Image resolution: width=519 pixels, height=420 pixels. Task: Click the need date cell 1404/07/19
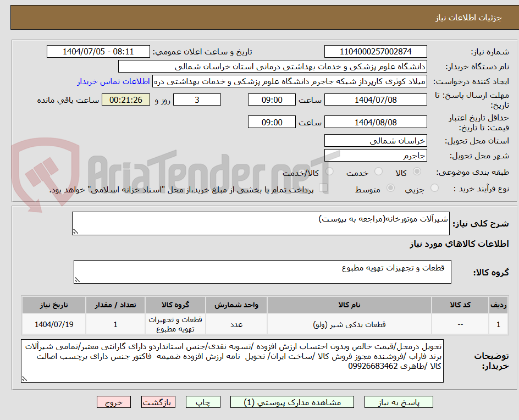(54, 324)
